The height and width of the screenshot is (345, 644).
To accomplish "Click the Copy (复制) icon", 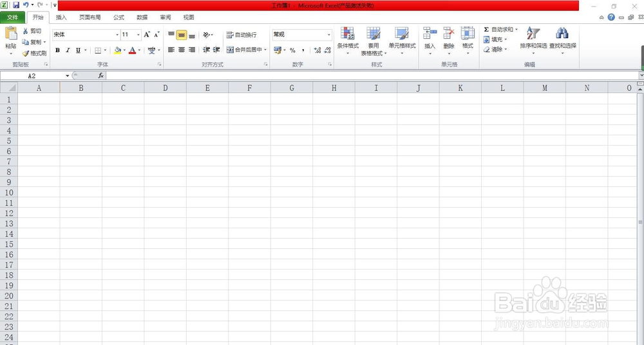I will click(26, 42).
